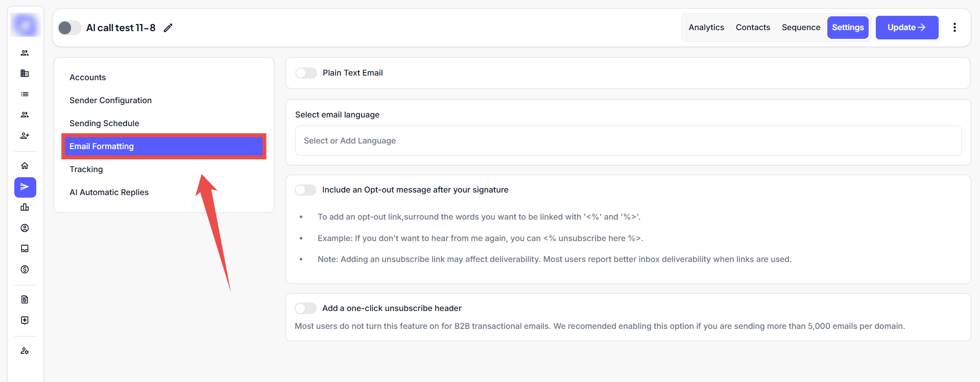The height and width of the screenshot is (382, 980).
Task: Open the Tracking settings section
Action: (86, 170)
